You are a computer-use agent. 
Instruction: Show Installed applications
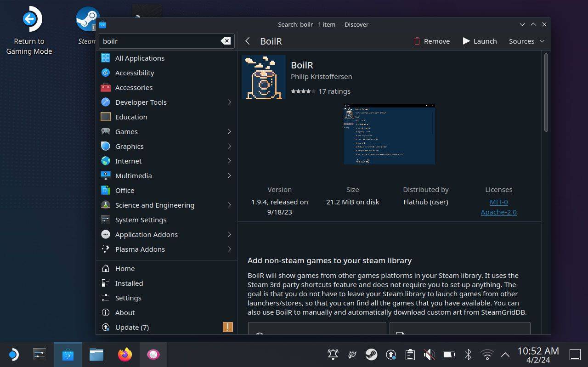tap(167, 283)
